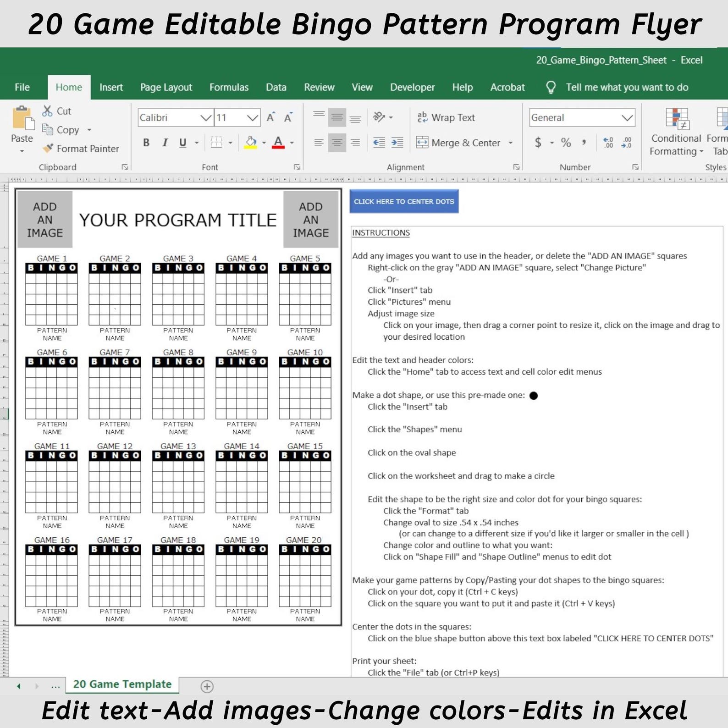
Task: Decrease font size with smaller A icon
Action: 288,117
